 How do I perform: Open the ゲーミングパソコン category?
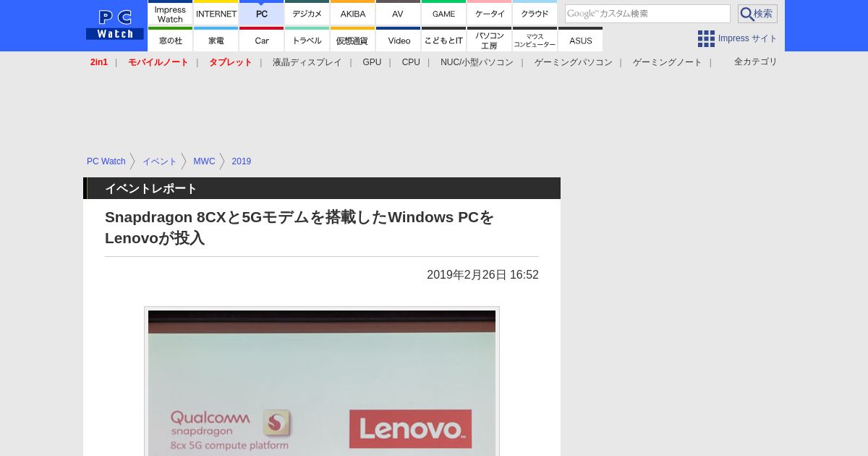click(x=574, y=62)
